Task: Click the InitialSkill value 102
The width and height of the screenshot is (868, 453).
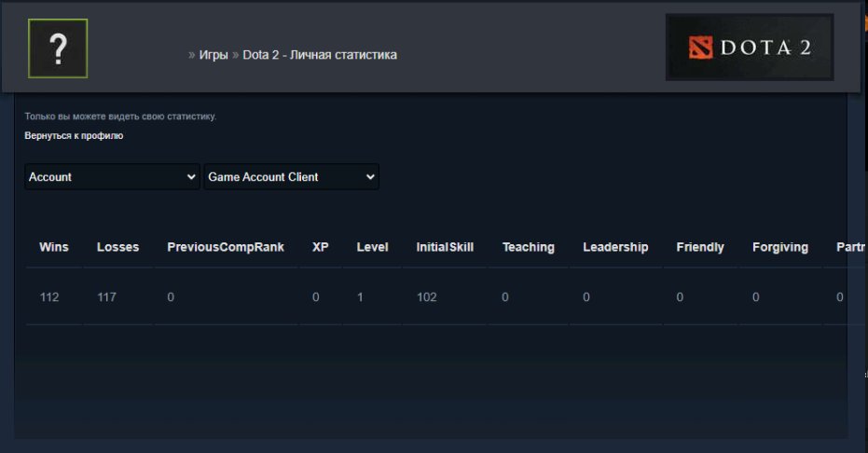Action: pos(427,297)
